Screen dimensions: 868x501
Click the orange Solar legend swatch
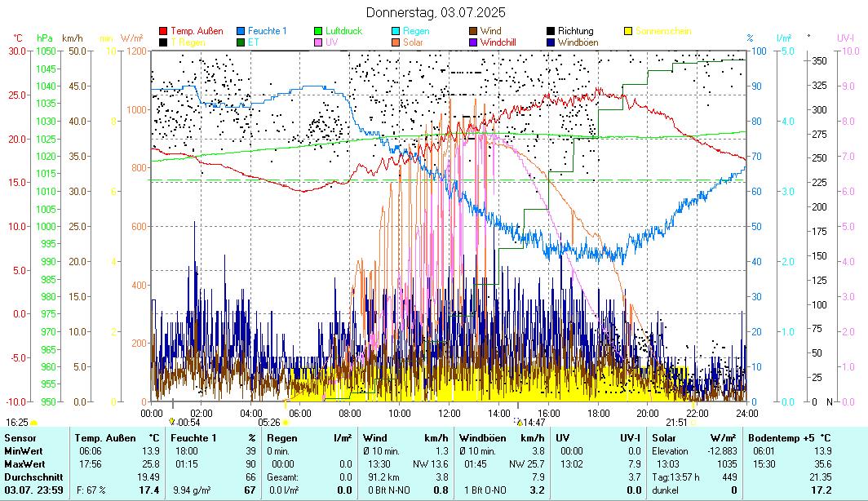(x=396, y=42)
